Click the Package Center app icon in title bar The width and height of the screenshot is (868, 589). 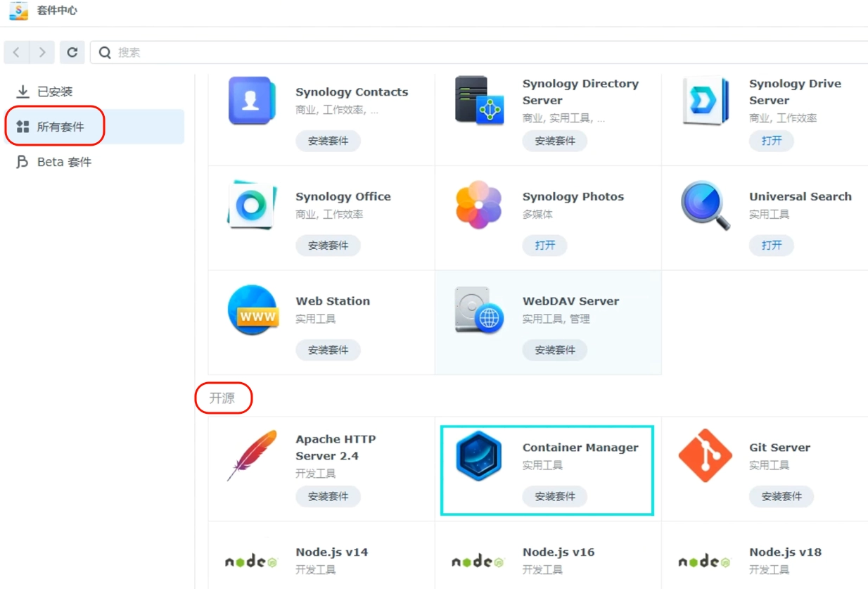(18, 11)
